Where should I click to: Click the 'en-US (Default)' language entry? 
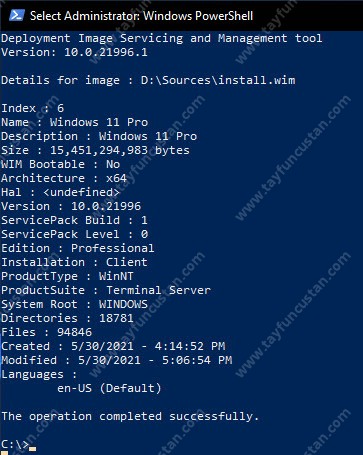click(109, 388)
